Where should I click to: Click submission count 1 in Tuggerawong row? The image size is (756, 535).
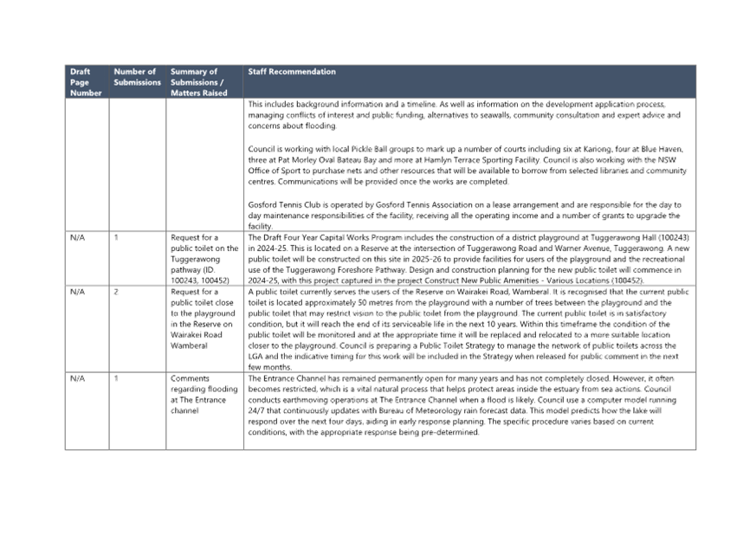tap(116, 237)
